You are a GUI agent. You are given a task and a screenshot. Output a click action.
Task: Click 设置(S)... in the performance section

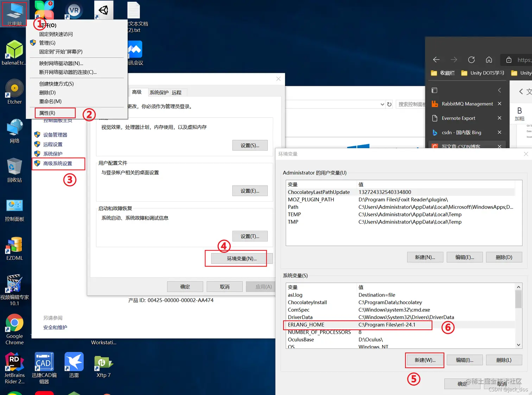(250, 145)
